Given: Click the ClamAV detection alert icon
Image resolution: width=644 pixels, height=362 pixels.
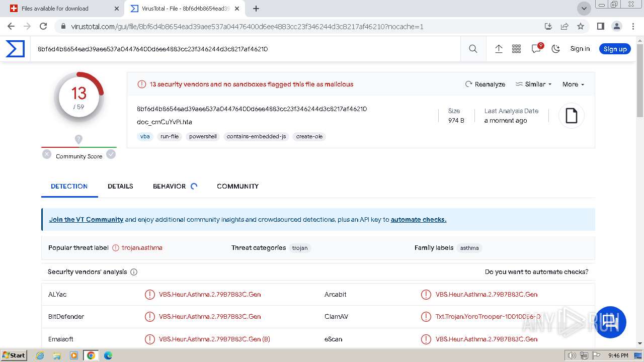Looking at the screenshot, I should [x=426, y=317].
